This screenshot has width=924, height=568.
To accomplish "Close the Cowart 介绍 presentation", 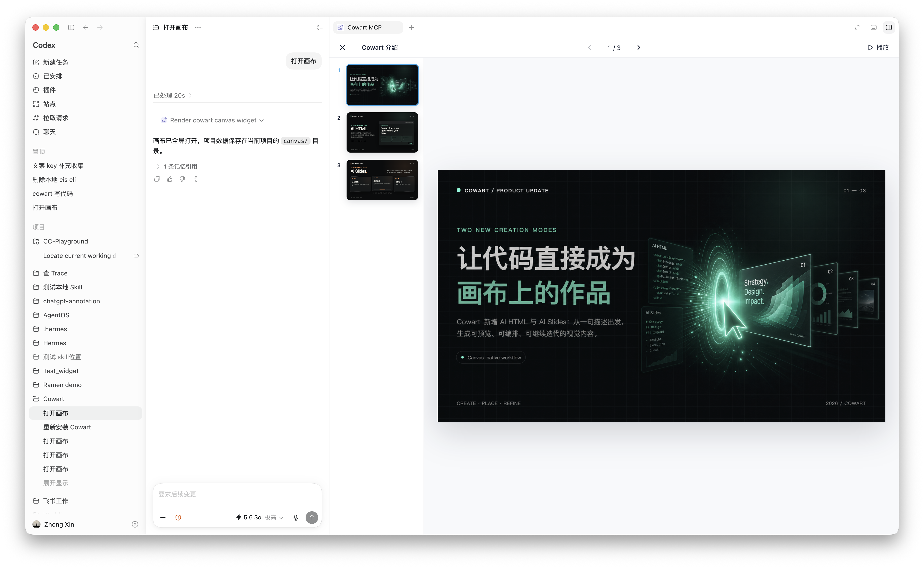I will [343, 48].
